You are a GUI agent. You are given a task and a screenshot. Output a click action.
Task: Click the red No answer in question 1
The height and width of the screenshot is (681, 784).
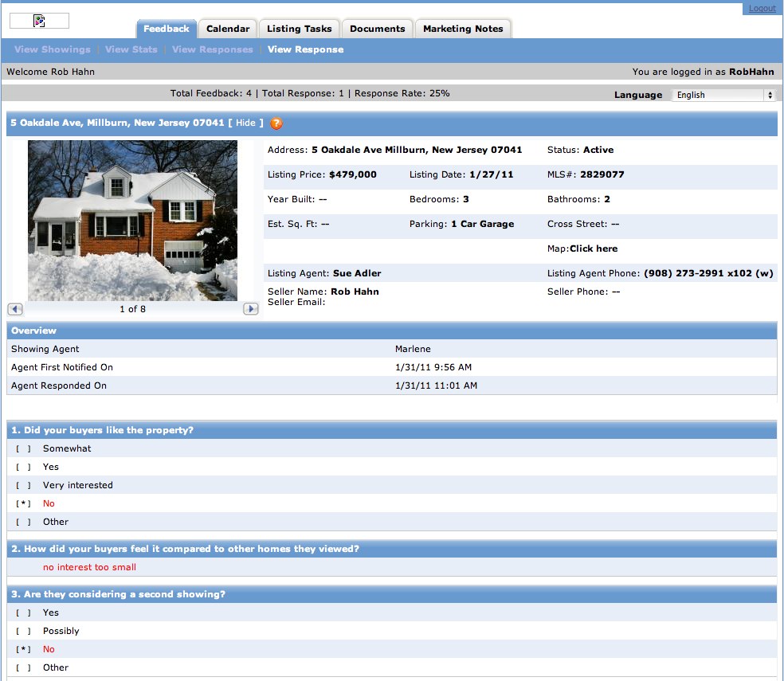(49, 503)
